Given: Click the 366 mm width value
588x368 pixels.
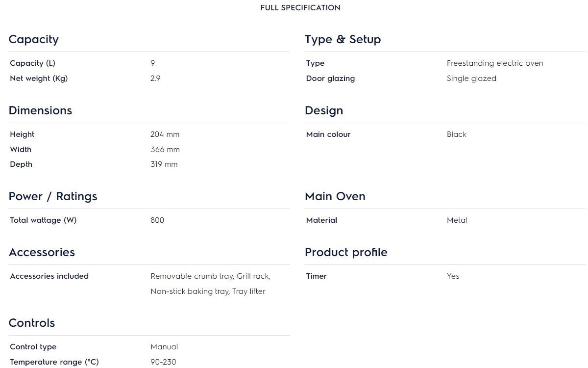Looking at the screenshot, I should [x=165, y=150].
